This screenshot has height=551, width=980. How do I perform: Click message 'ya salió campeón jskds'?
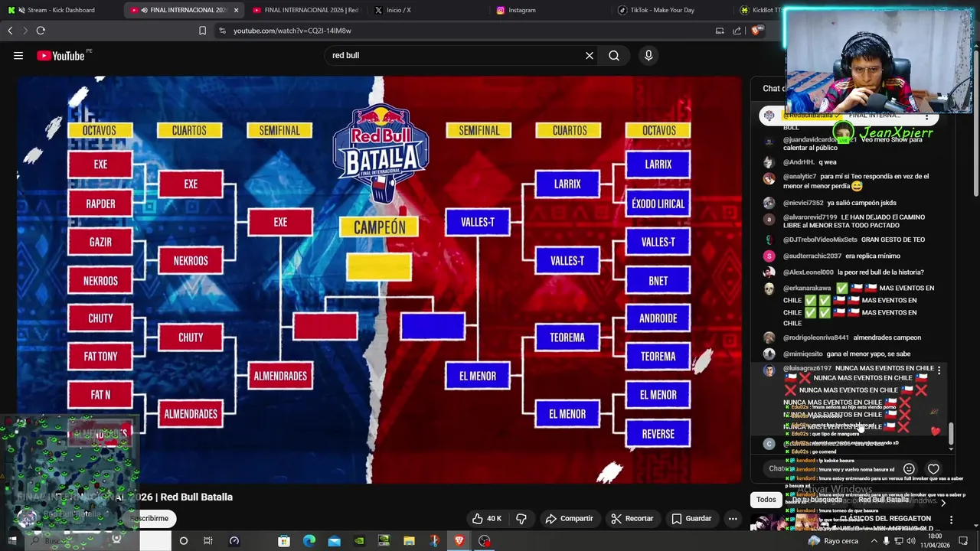click(862, 203)
